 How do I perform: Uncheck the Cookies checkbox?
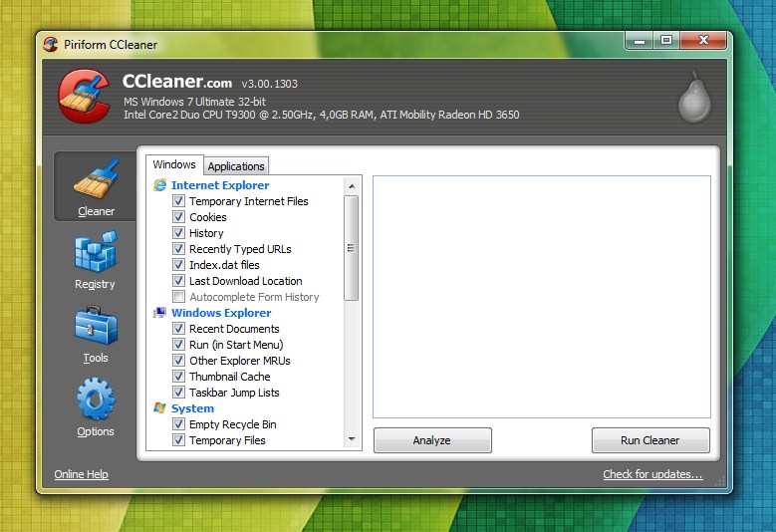178,217
